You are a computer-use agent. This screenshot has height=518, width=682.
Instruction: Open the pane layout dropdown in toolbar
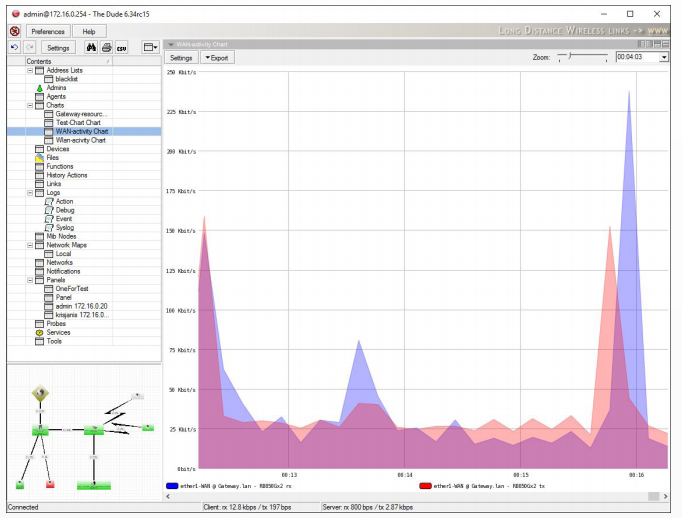coord(151,47)
